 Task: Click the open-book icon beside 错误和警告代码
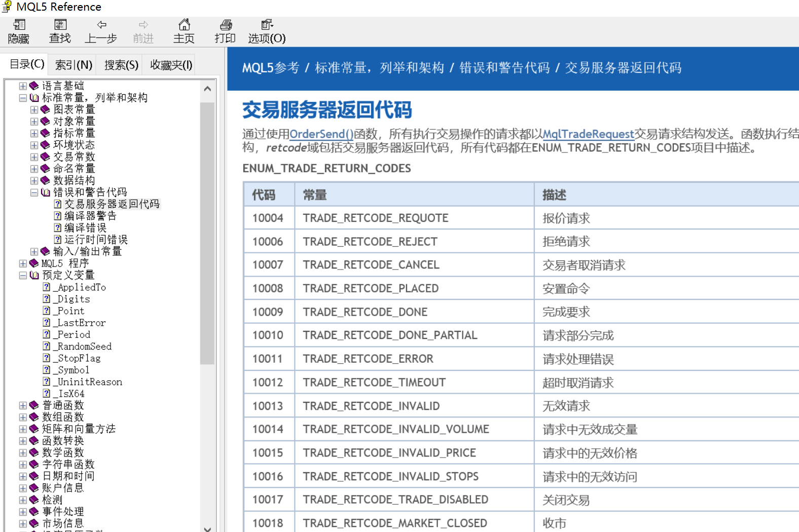[45, 192]
